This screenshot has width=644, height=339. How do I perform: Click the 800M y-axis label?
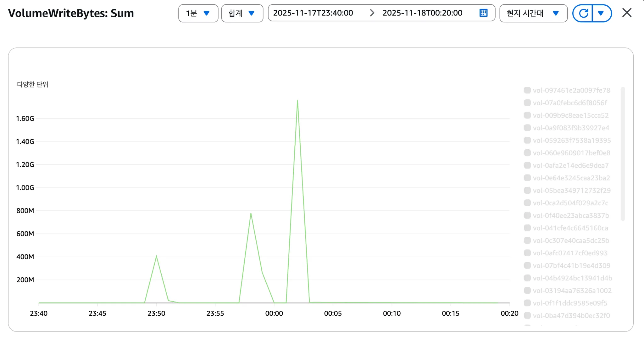click(25, 211)
